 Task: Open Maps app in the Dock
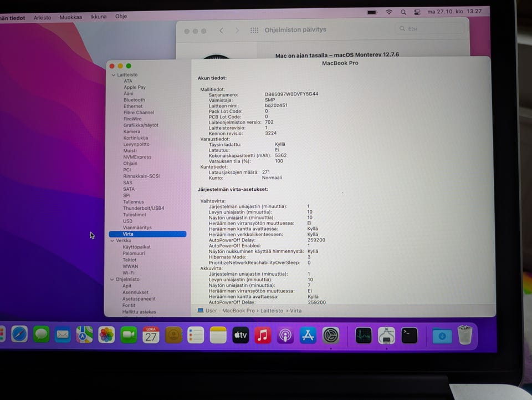coord(84,335)
